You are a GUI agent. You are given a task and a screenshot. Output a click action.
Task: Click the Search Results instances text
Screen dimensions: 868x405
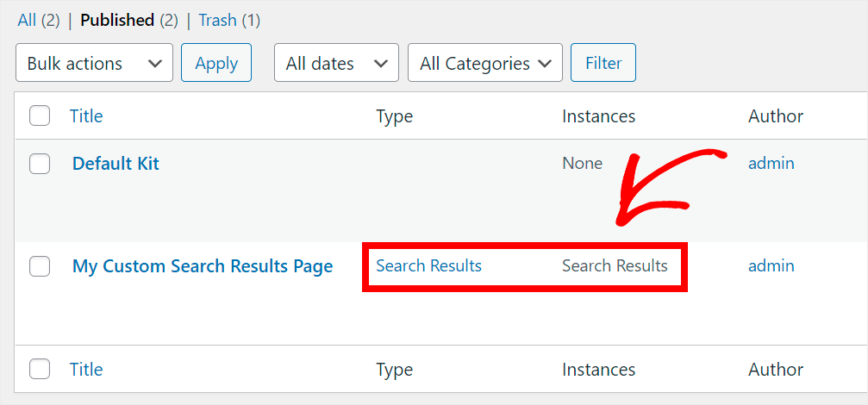click(615, 266)
